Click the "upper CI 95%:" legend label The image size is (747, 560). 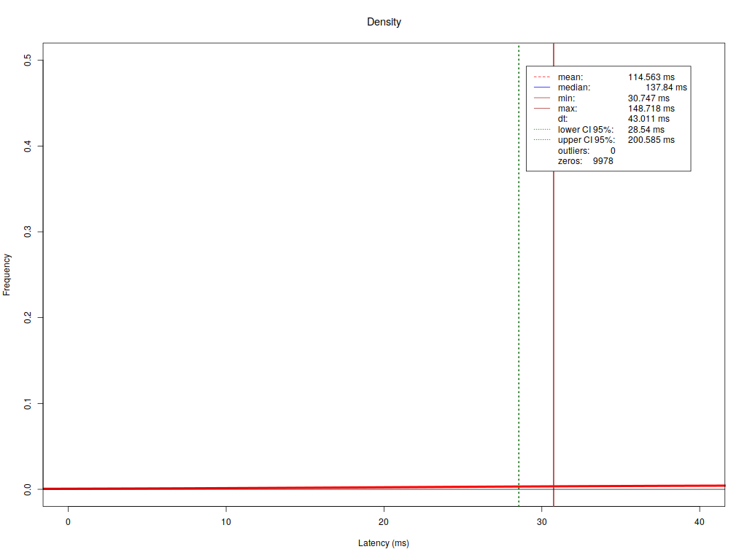tap(587, 140)
